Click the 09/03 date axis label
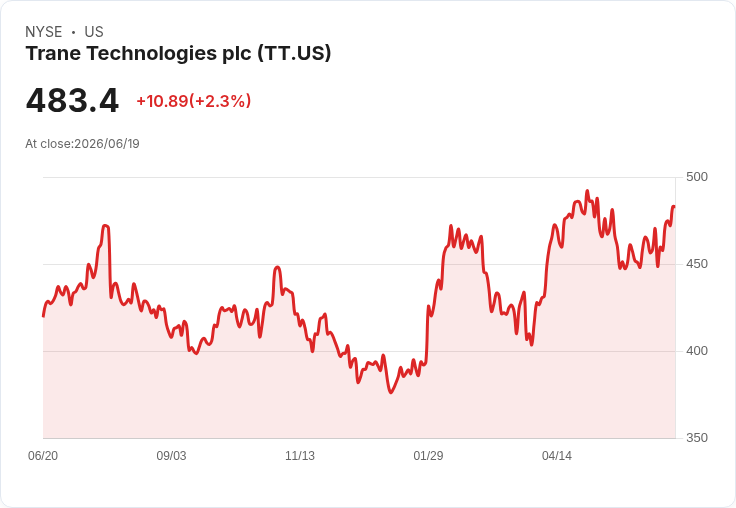This screenshot has width=736, height=508. click(x=171, y=455)
